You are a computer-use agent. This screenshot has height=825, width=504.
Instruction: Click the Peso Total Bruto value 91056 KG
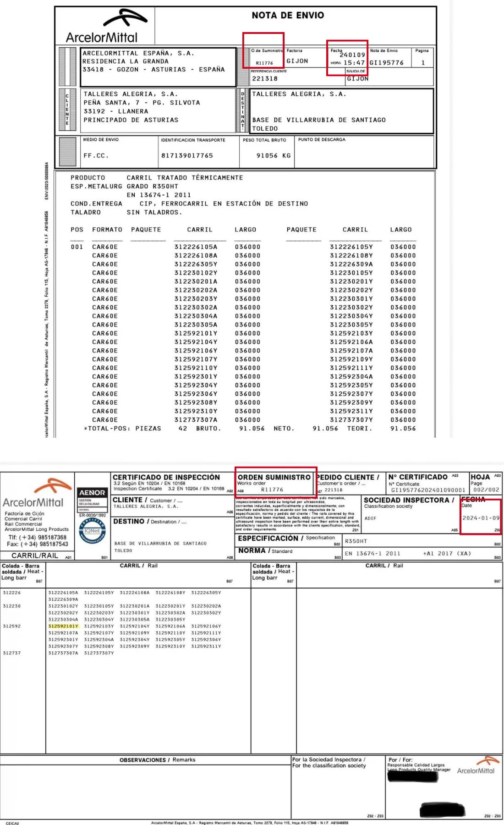pos(273,156)
